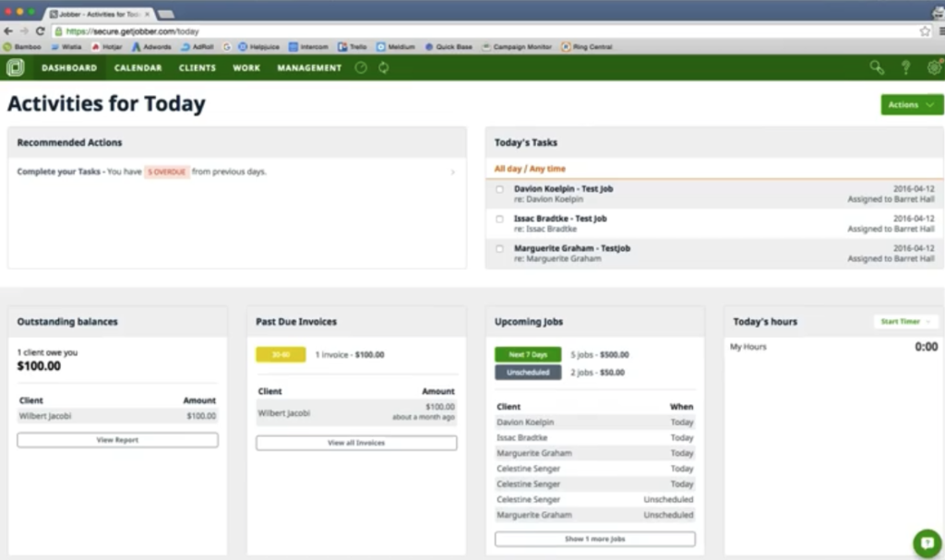945x560 pixels.
Task: Open the Wistia bookmark
Action: (66, 46)
